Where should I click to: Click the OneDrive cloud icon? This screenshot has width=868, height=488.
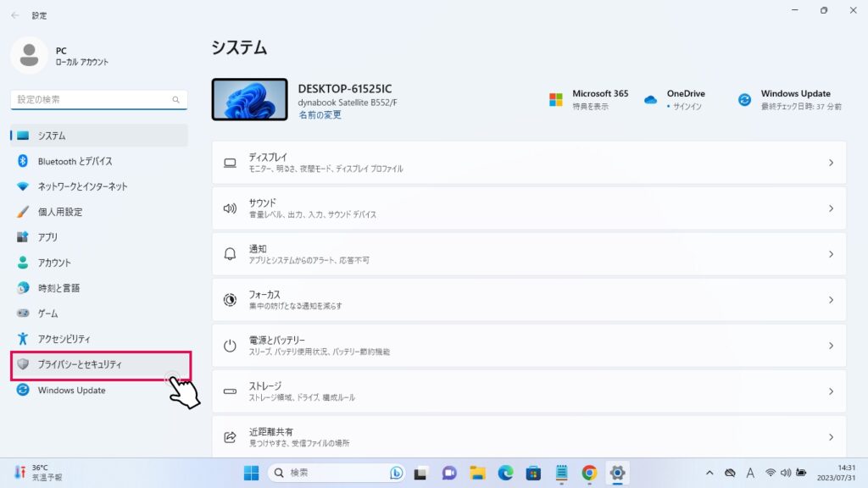pos(650,100)
